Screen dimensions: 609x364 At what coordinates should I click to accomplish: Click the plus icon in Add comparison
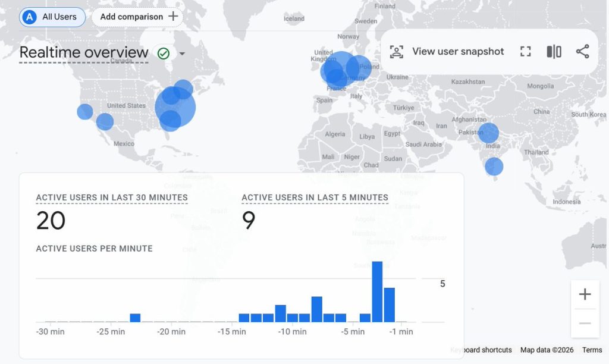(173, 17)
